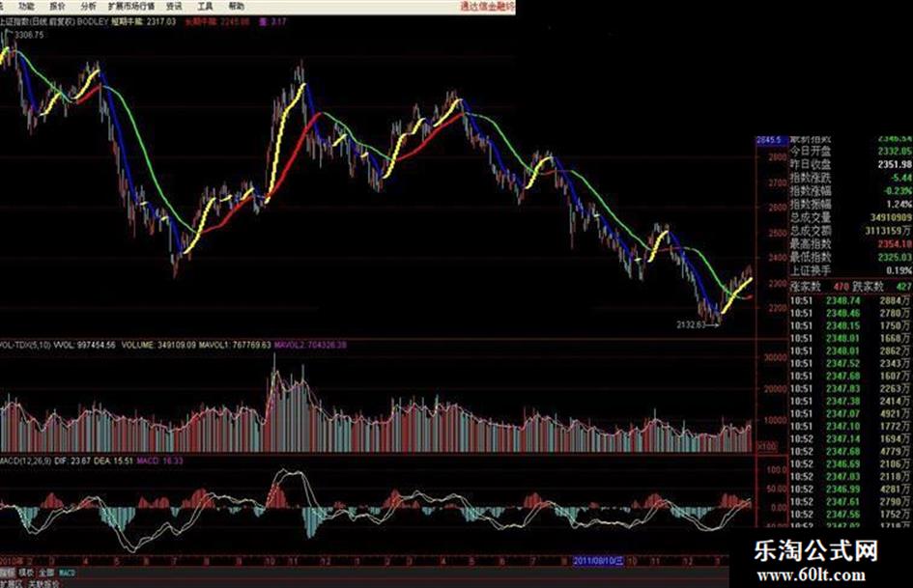Open the 功能 menu
Image resolution: width=913 pixels, height=588 pixels.
pyautogui.click(x=26, y=7)
